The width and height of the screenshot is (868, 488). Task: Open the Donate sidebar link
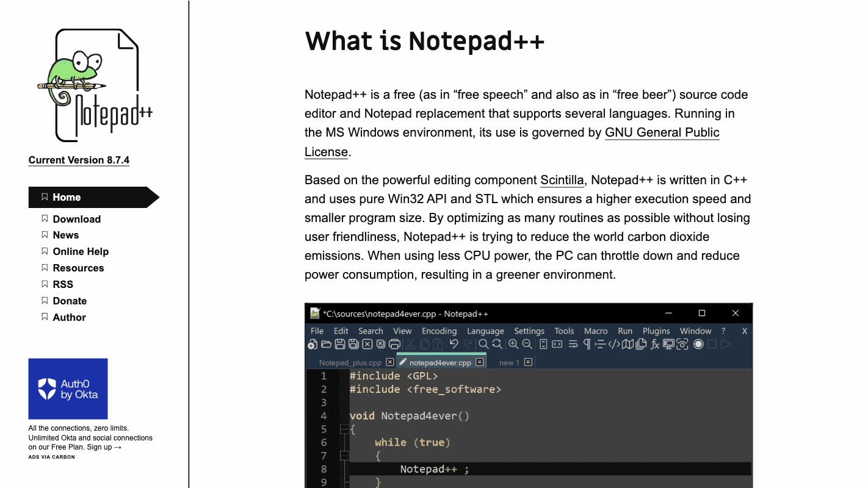tap(70, 301)
